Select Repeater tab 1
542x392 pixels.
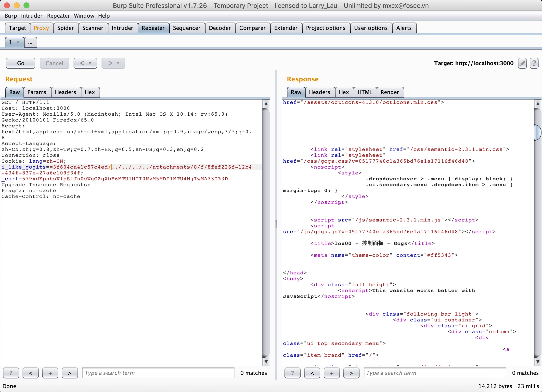coord(11,42)
